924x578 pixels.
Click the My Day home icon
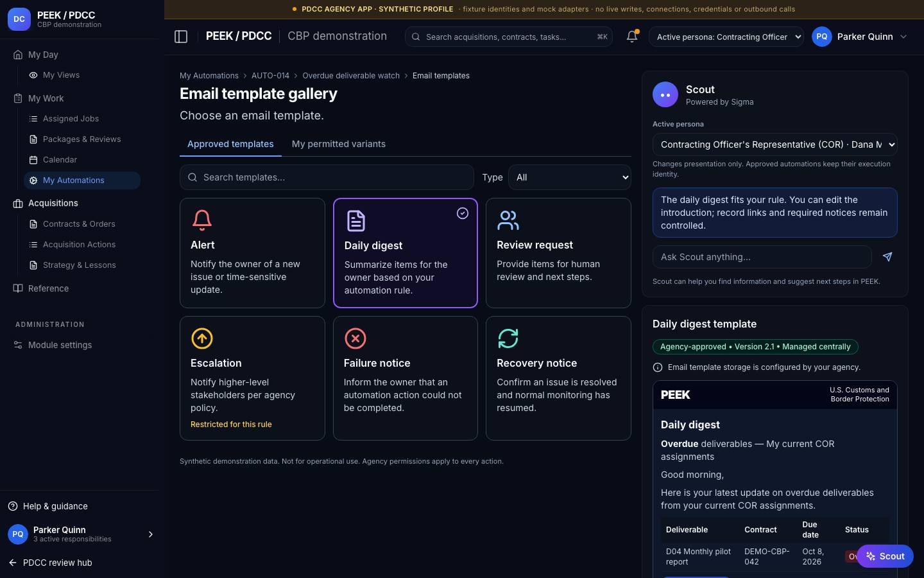pyautogui.click(x=18, y=55)
